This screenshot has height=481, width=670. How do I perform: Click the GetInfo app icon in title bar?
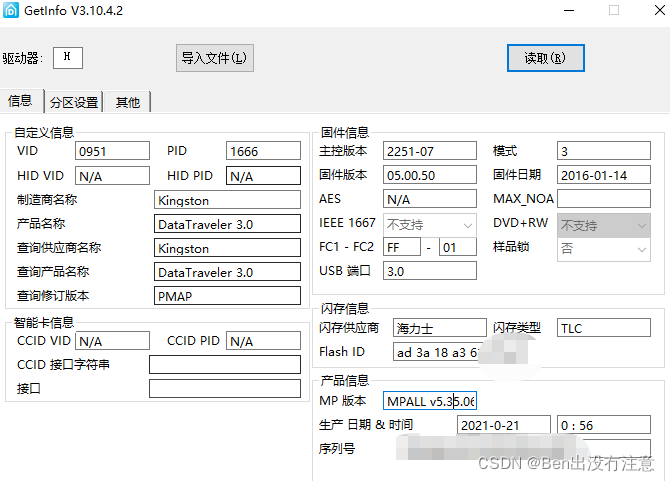[x=11, y=10]
